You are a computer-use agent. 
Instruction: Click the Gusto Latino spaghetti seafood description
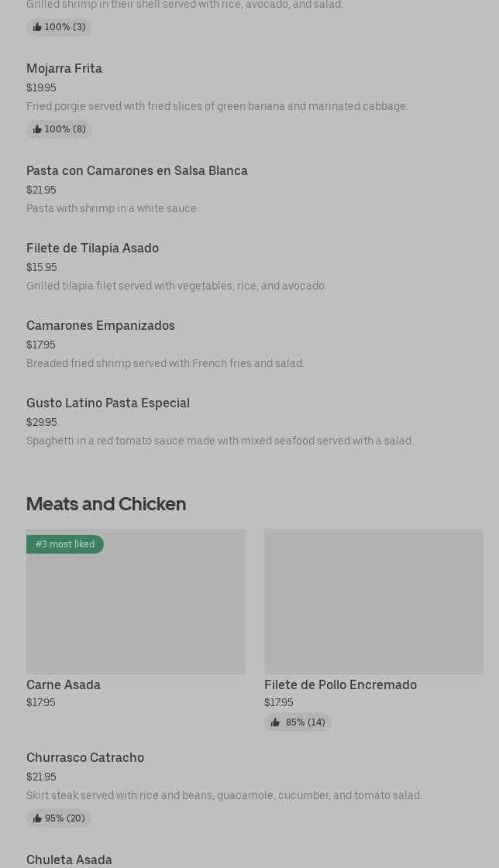coord(220,441)
